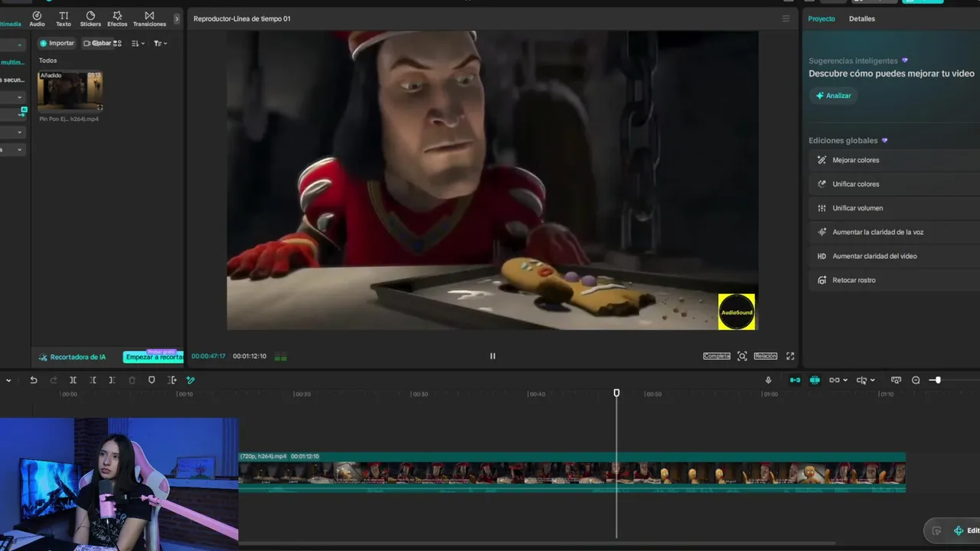Open the Transiciones tab
Image resolution: width=980 pixels, height=551 pixels.
pos(149,19)
